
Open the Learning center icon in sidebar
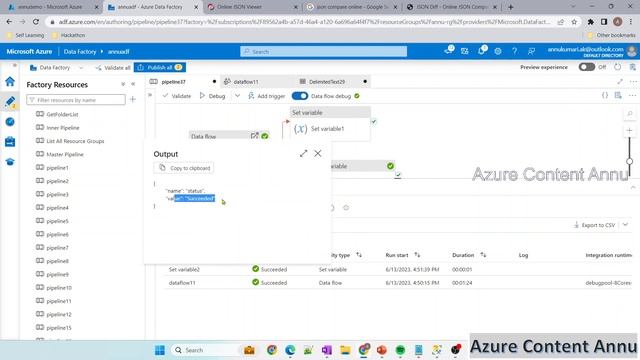click(x=10, y=162)
